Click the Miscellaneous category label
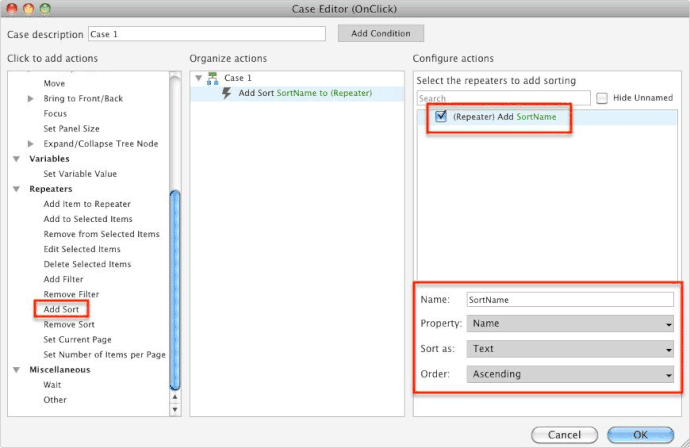 [60, 370]
